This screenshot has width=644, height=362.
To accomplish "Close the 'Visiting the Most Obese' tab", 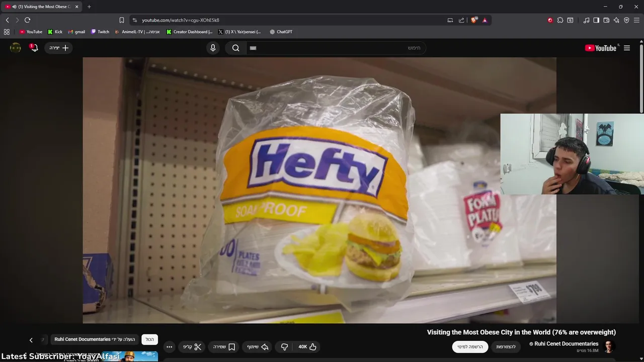I will (x=77, y=7).
